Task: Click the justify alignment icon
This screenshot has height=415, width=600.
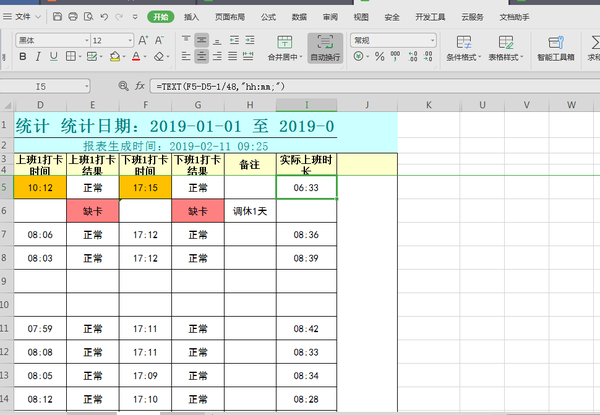Action: [x=233, y=57]
